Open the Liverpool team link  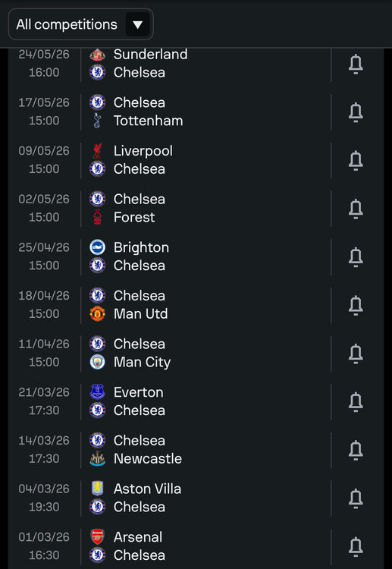pyautogui.click(x=143, y=151)
